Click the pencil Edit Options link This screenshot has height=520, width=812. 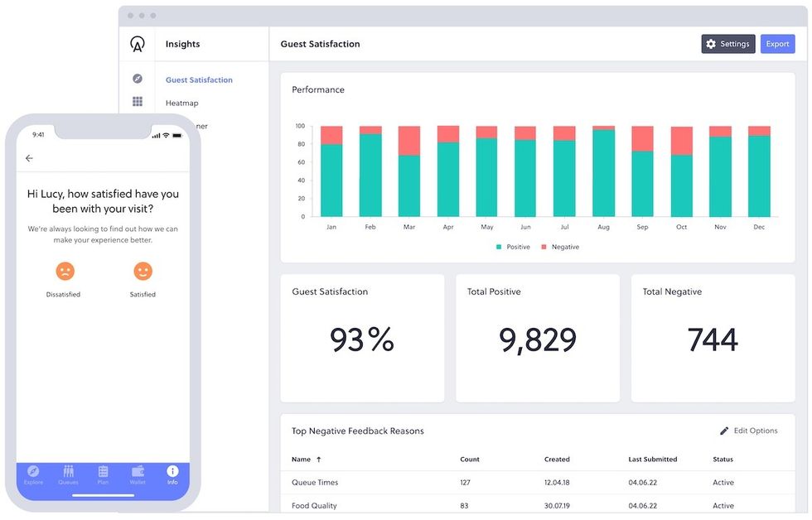tap(748, 431)
